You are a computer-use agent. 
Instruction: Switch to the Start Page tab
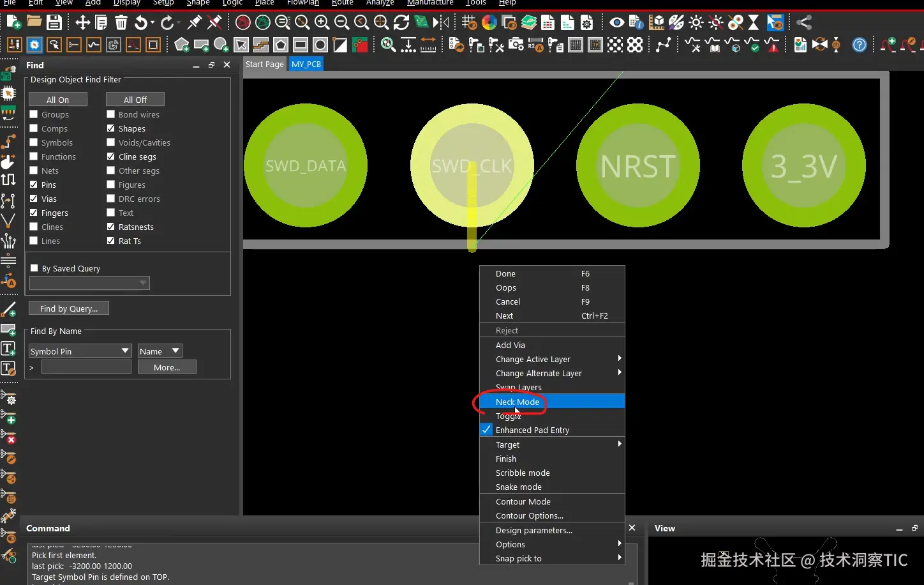click(264, 65)
